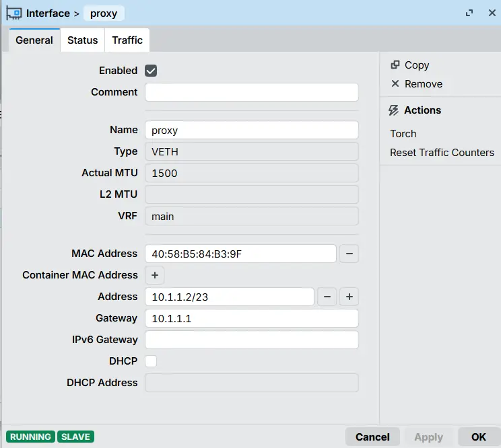Screen dimensions: 501x448
Task: Confirm with the OK button
Action: pyautogui.click(x=478, y=437)
